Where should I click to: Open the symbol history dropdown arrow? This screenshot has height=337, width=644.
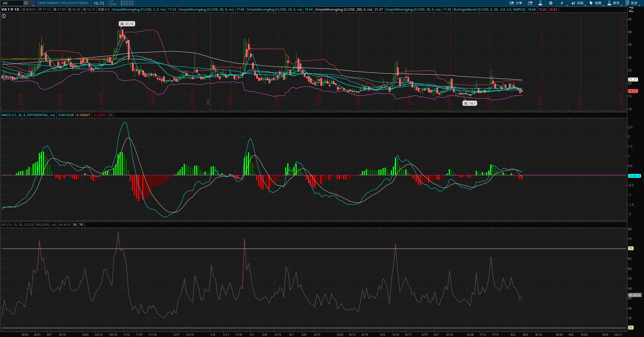click(x=26, y=3)
